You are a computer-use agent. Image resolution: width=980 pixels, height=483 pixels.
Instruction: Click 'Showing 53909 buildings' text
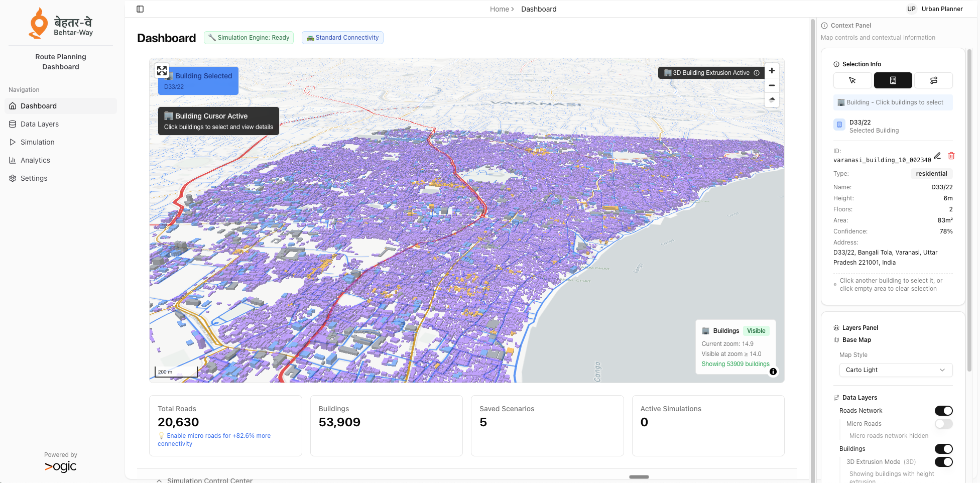(x=736, y=364)
